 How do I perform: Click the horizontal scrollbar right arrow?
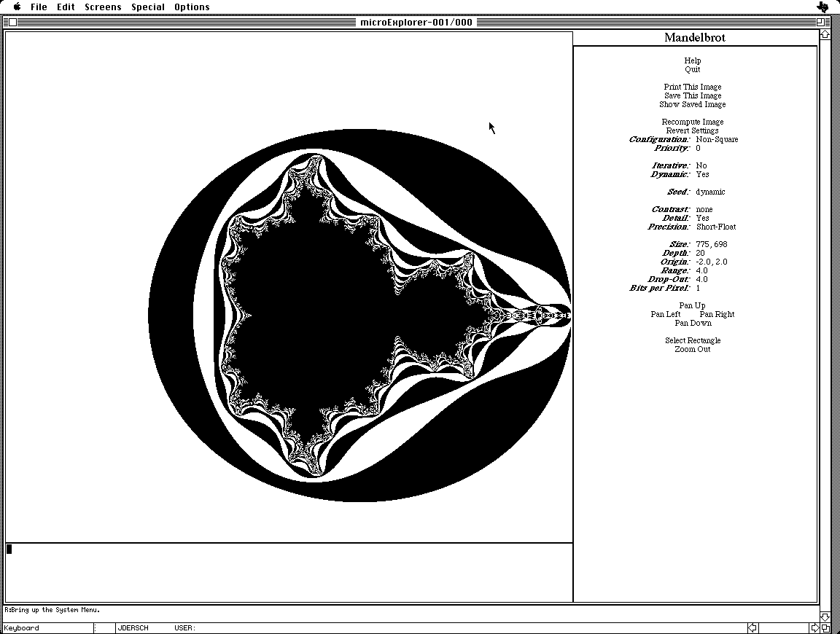(815, 627)
